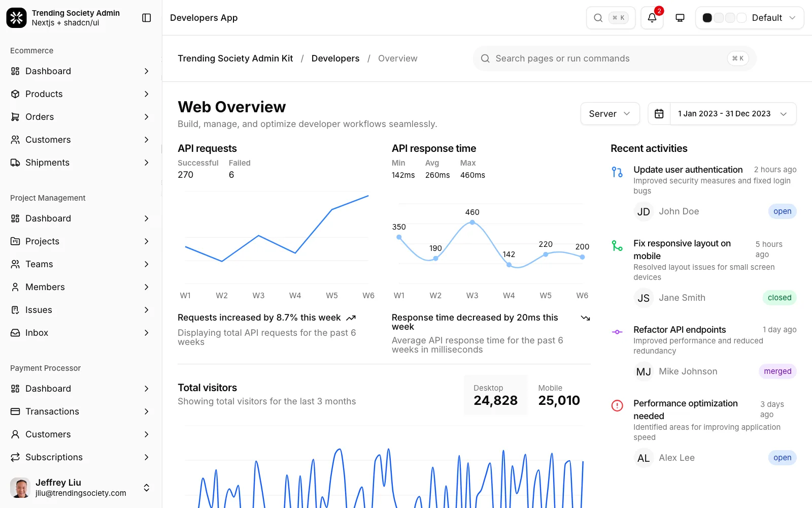Click the black theme color swatch
Screen dimensions: 812x508
coord(707,18)
